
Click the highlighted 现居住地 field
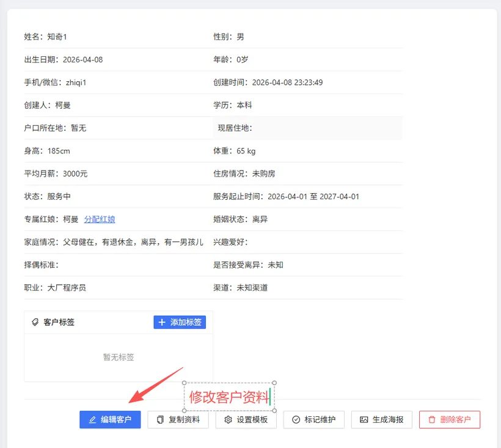click(307, 128)
